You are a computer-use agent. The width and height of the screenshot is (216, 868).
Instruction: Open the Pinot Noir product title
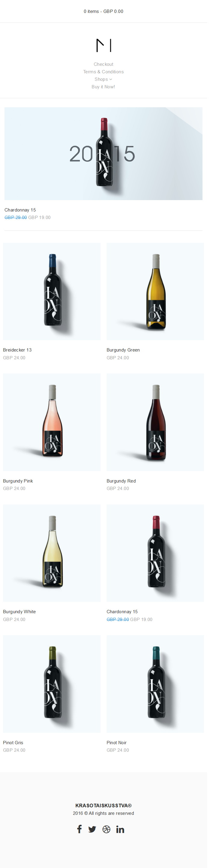tap(117, 743)
